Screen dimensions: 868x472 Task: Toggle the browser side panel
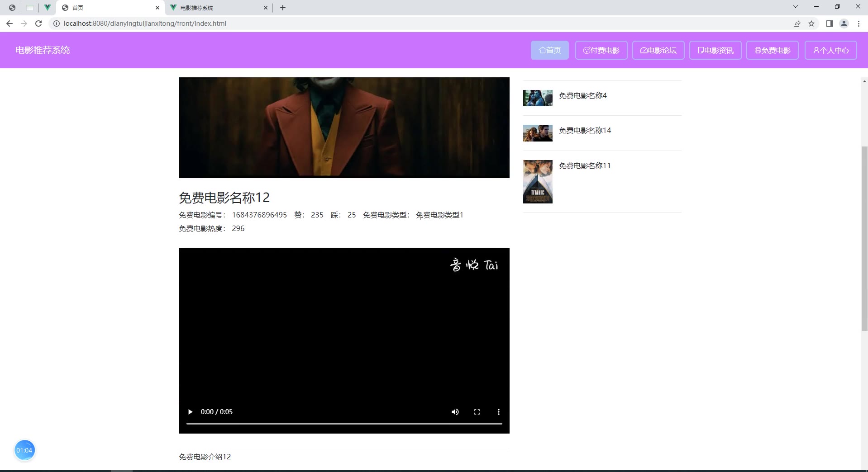(830, 24)
